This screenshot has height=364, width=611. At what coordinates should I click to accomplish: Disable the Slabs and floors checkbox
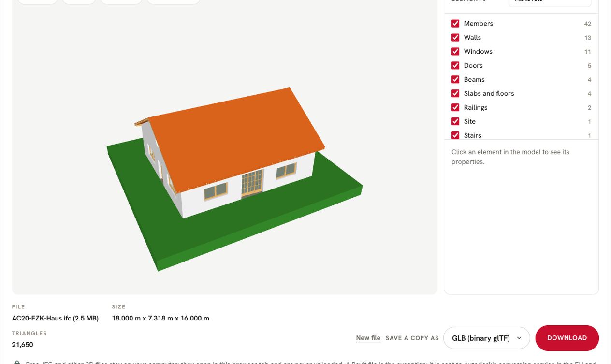[x=455, y=94]
